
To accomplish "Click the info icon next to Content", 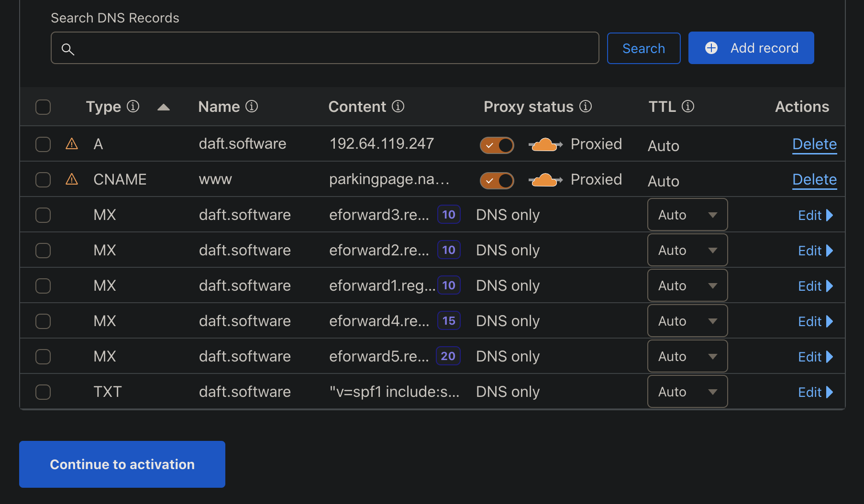I will (399, 107).
